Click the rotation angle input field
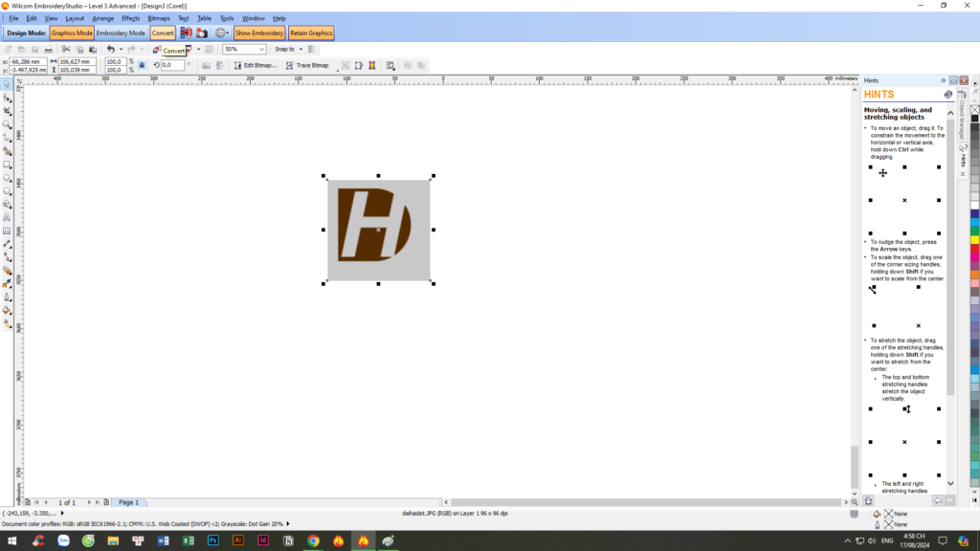The image size is (980, 551). pyautogui.click(x=172, y=65)
